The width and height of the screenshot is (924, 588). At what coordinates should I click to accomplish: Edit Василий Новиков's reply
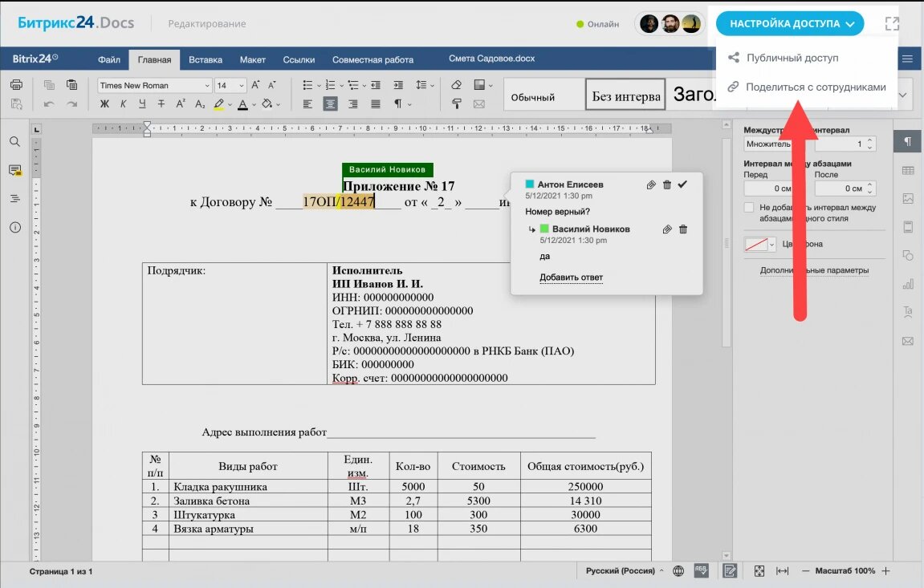click(x=666, y=229)
